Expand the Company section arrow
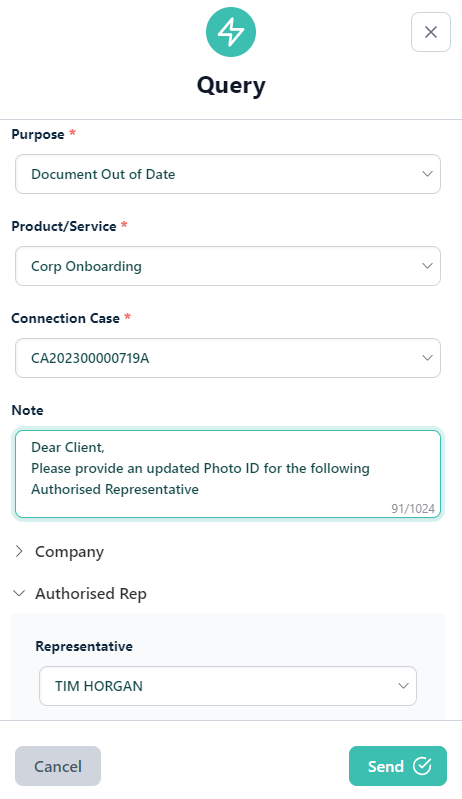 pos(19,551)
